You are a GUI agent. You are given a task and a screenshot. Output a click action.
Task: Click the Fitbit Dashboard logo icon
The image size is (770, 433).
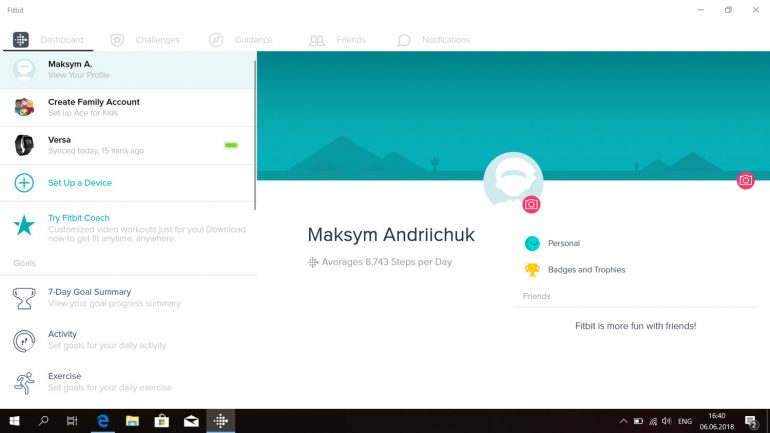[21, 40]
